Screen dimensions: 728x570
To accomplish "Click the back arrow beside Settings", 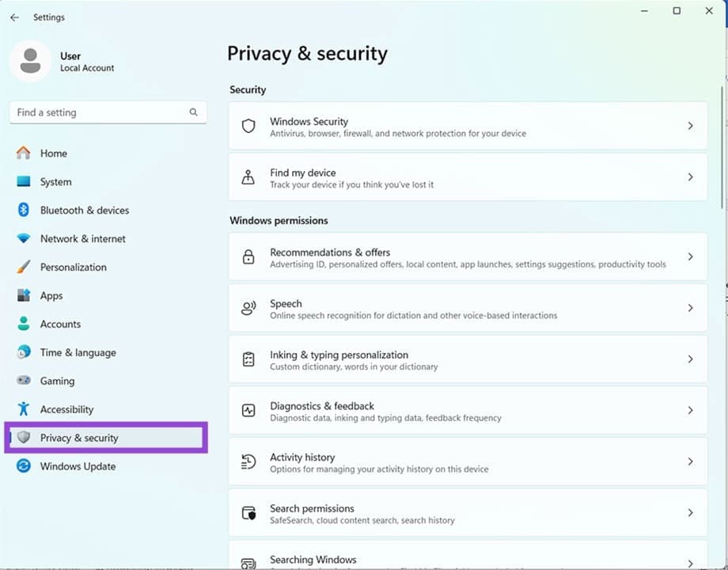I will pyautogui.click(x=14, y=17).
